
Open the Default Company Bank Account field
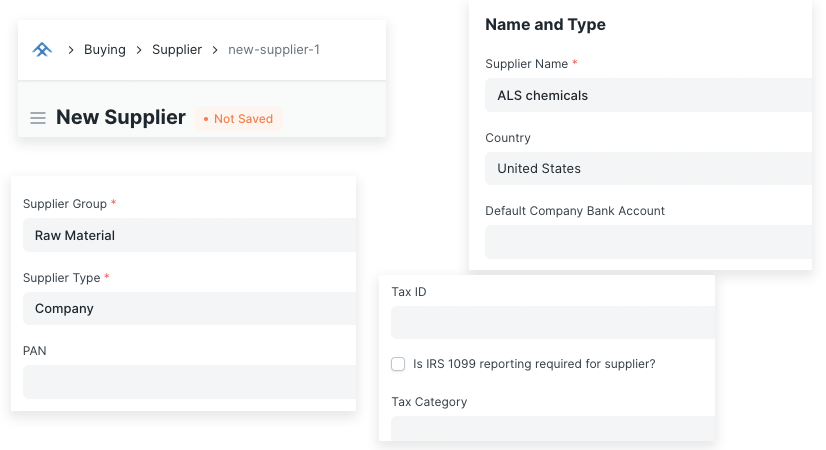[647, 242]
